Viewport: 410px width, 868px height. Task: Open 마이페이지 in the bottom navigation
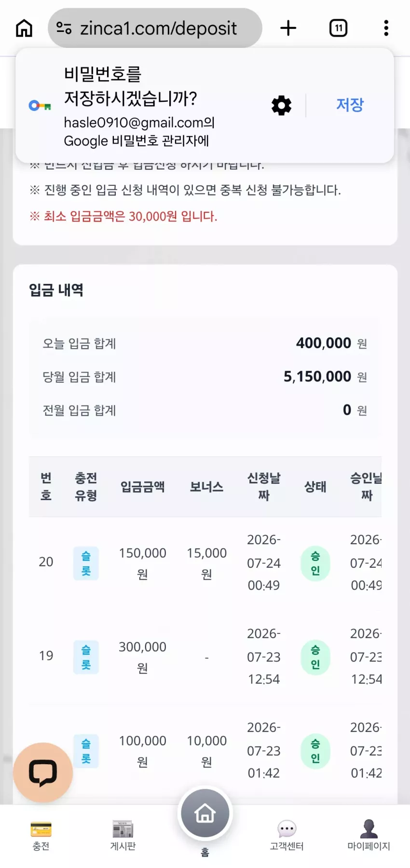click(369, 836)
